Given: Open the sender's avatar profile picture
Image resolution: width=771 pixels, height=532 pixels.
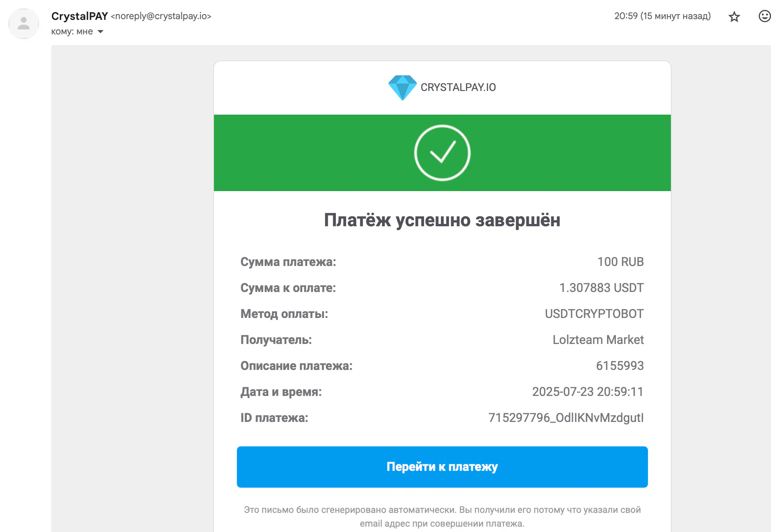Looking at the screenshot, I should point(24,24).
